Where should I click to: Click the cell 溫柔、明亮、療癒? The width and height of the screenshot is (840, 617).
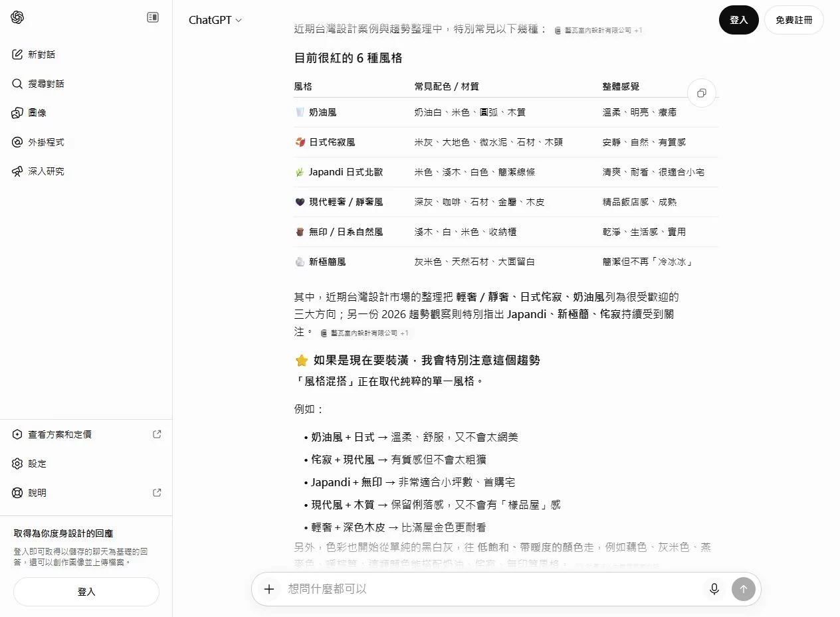[x=639, y=112]
